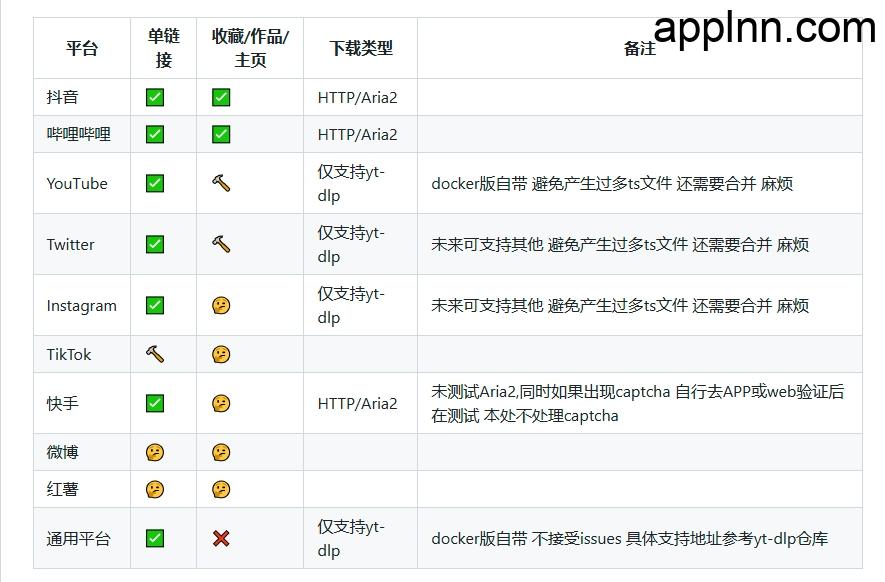Click the red cross in 通用平台 row
The height and width of the screenshot is (582, 885).
[x=221, y=538]
